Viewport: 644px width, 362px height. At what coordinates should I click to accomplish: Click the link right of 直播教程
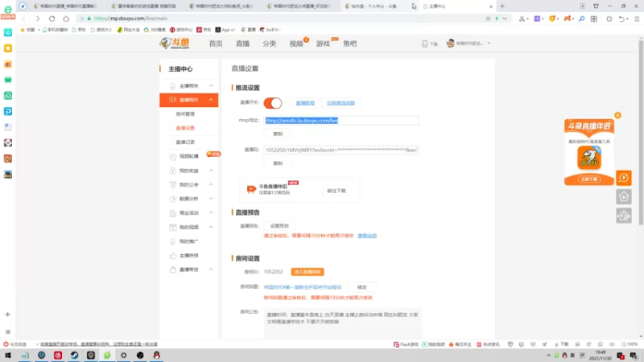[x=341, y=103]
